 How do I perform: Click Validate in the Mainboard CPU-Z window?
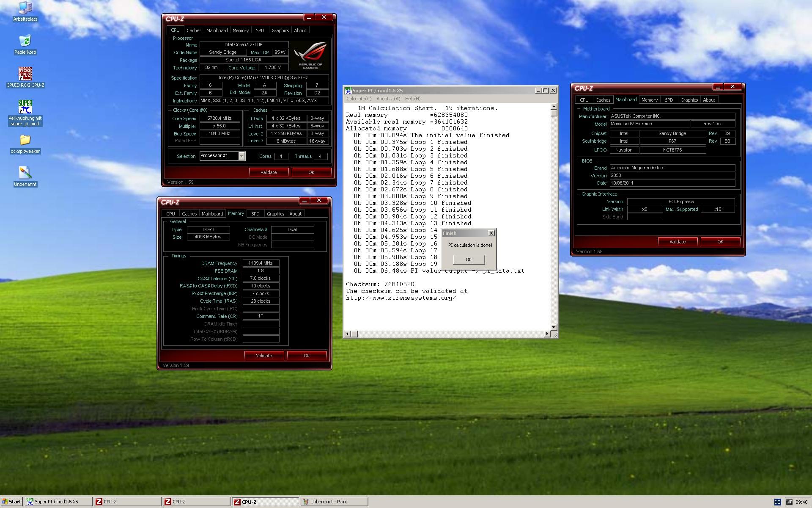678,242
